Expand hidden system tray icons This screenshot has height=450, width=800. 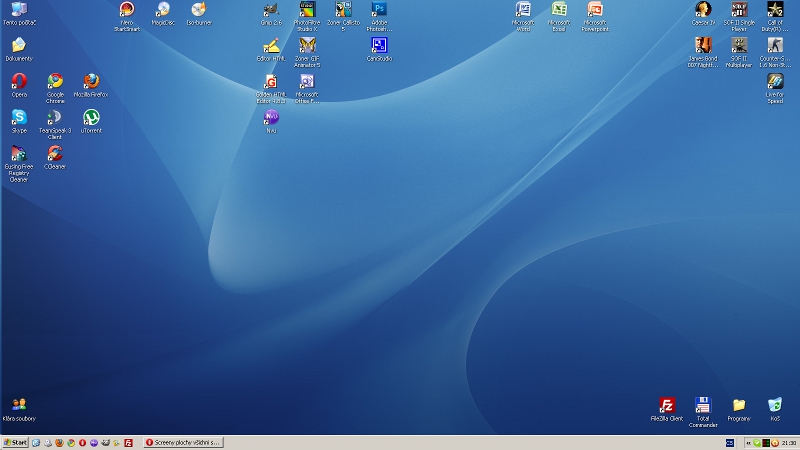click(x=748, y=443)
